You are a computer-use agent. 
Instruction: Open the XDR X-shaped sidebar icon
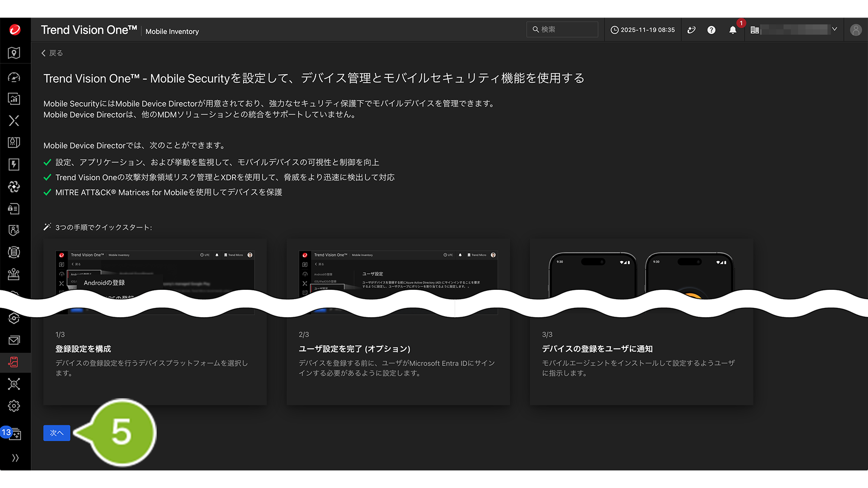pos(14,121)
